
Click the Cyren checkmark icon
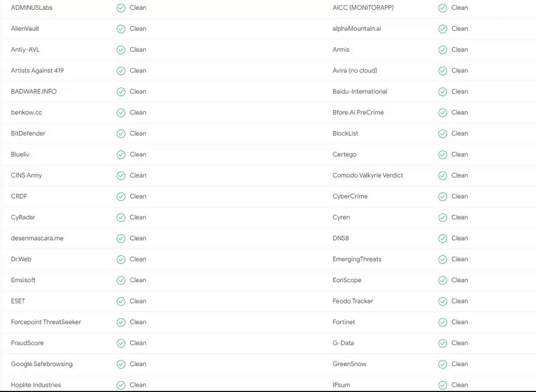pos(443,217)
